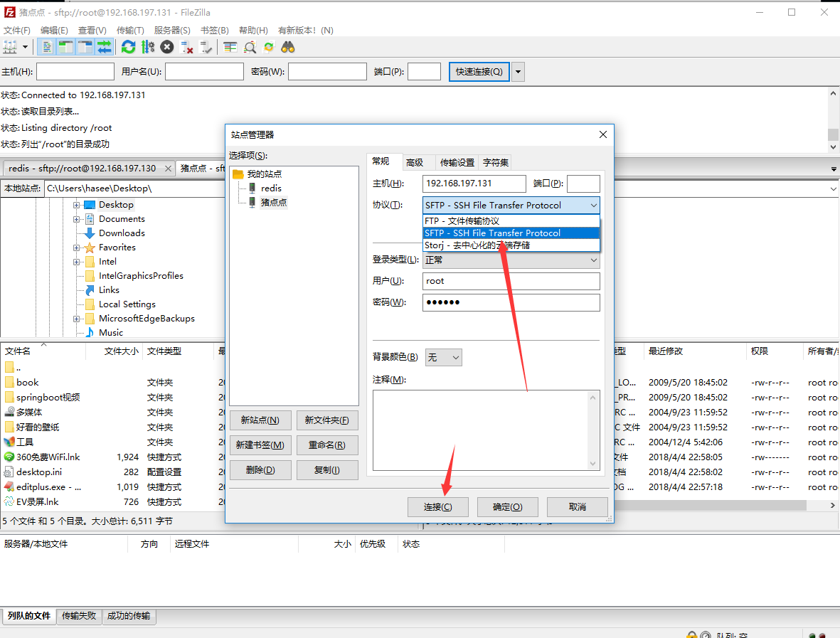Toggle synchronized browsing
This screenshot has width=840, height=638.
(269, 47)
